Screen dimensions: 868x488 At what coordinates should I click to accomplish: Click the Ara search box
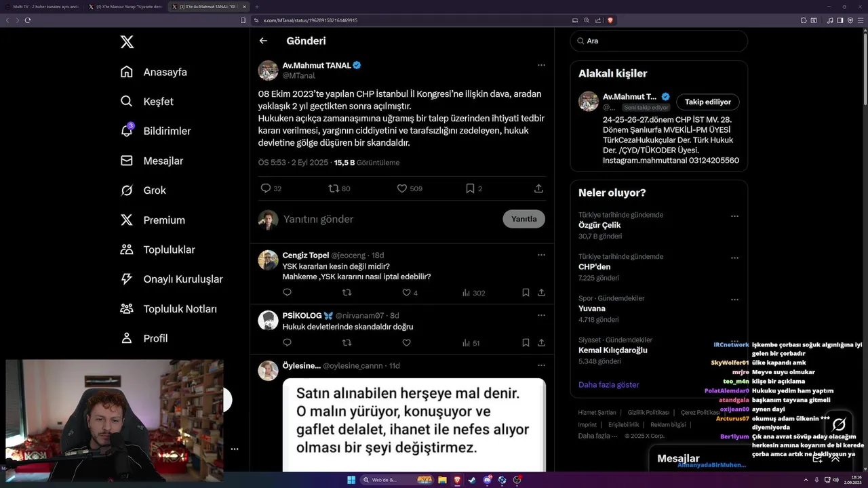(x=659, y=41)
